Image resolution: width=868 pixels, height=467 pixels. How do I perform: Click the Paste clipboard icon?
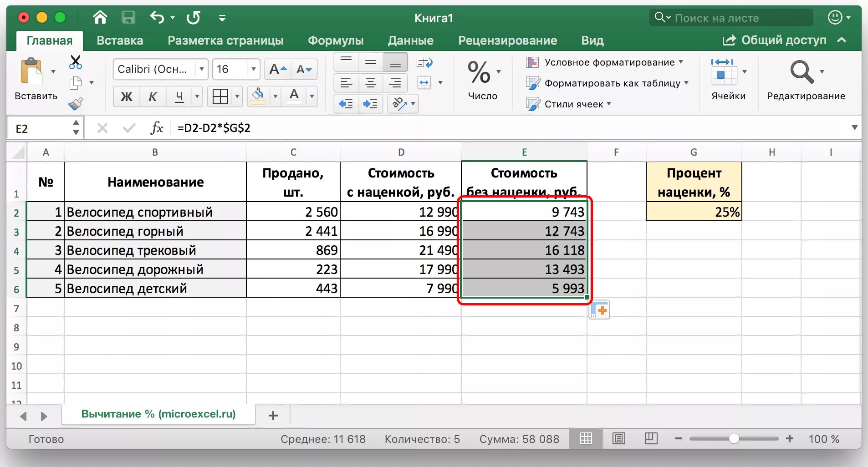(x=31, y=71)
